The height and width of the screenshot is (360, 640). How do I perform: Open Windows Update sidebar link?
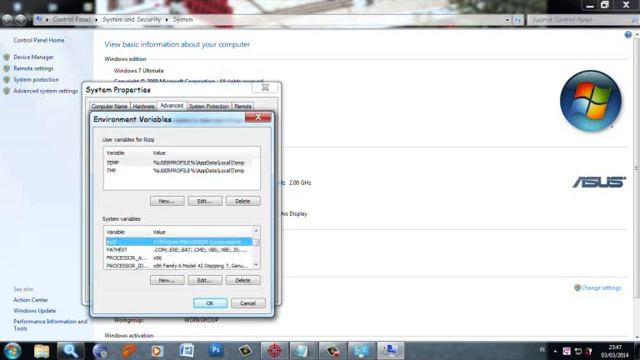click(x=34, y=311)
